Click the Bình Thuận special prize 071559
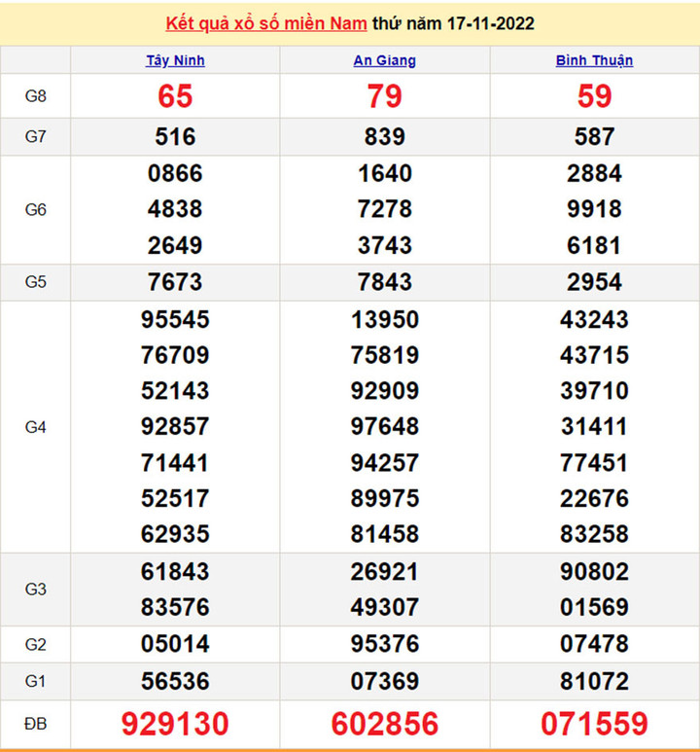Viewport: 700px width, 752px height. pyautogui.click(x=594, y=724)
